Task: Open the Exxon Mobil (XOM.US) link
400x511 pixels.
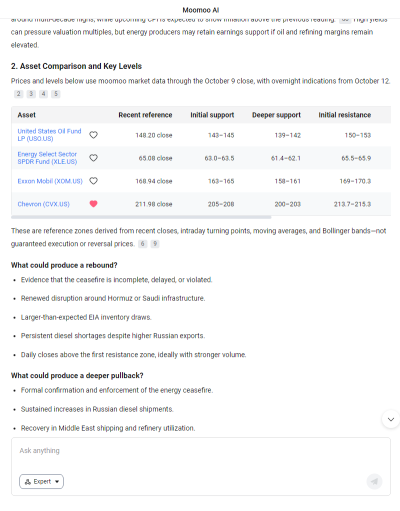Action: 50,181
